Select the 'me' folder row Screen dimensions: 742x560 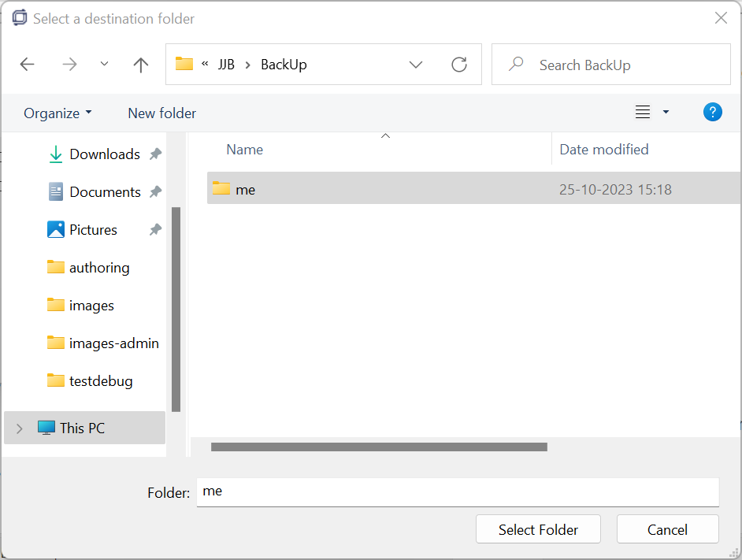tap(473, 188)
